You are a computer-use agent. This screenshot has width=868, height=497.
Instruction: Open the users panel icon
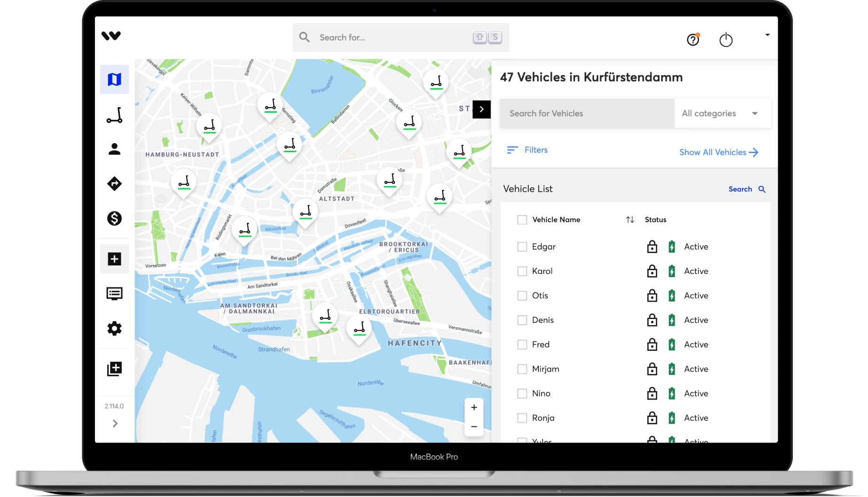(x=114, y=149)
